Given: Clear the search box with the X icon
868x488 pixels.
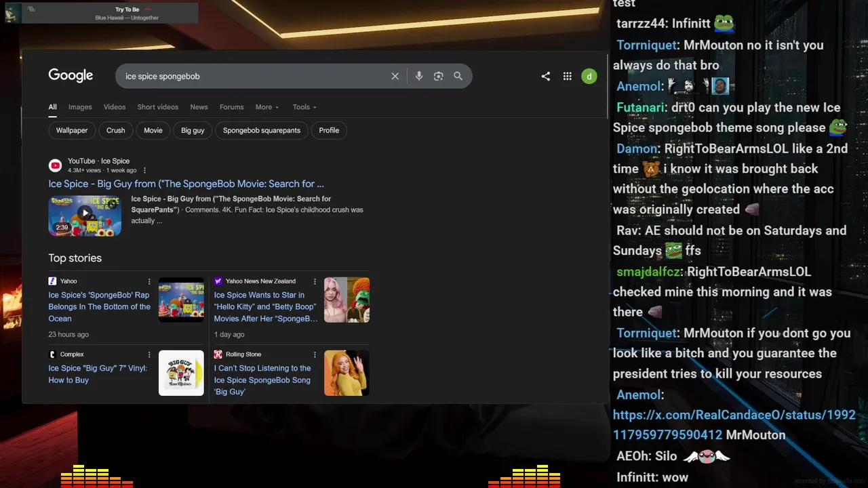Looking at the screenshot, I should [395, 76].
